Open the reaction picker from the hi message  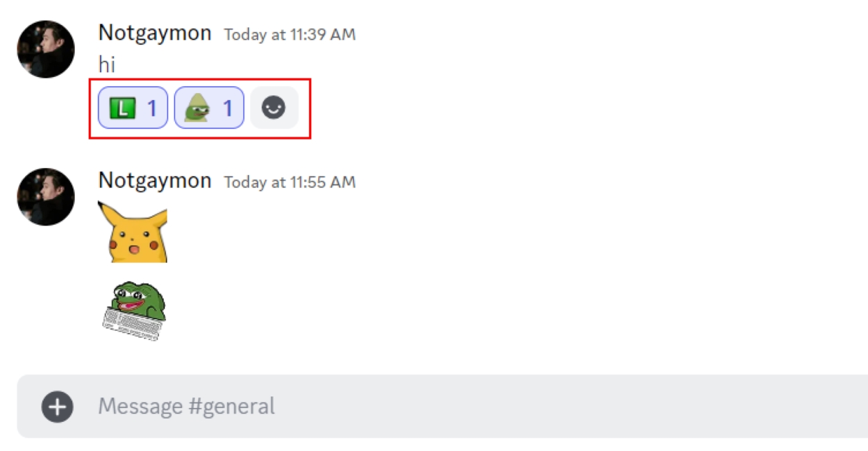pyautogui.click(x=275, y=108)
